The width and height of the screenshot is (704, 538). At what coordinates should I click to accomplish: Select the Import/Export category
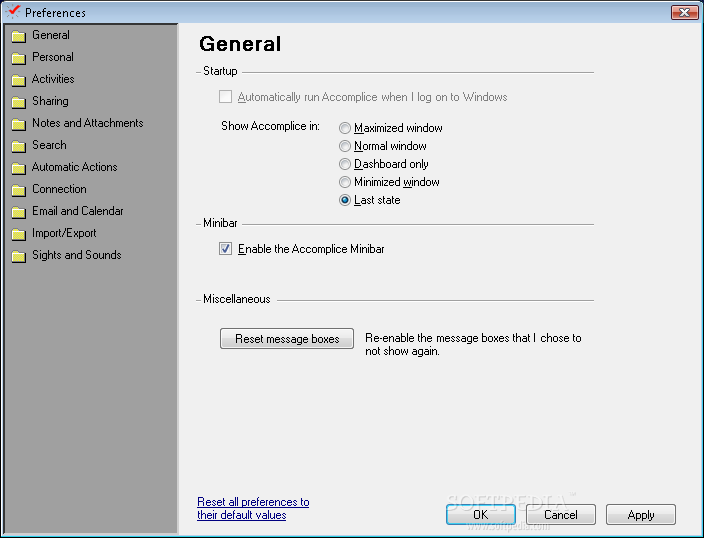click(64, 233)
